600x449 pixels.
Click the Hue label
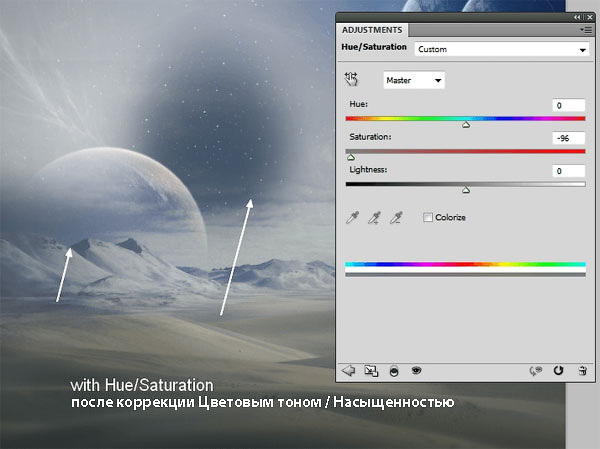click(x=359, y=104)
